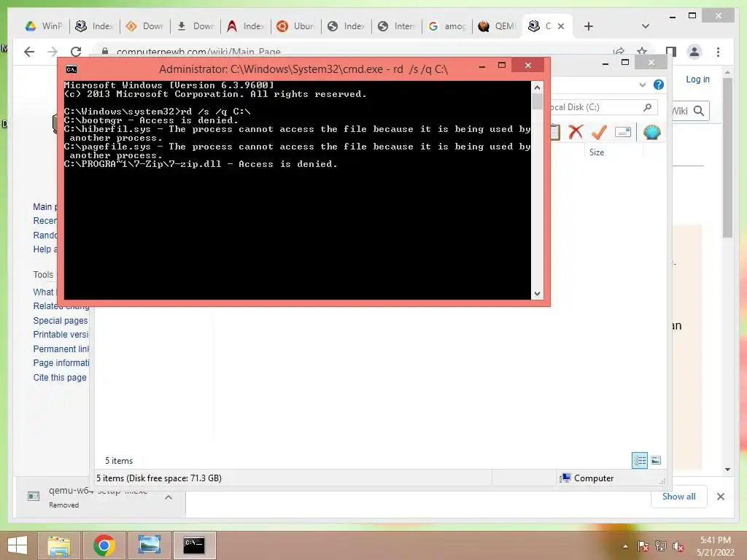The image size is (747, 560).
Task: Switch Explorer to details view
Action: (639, 460)
